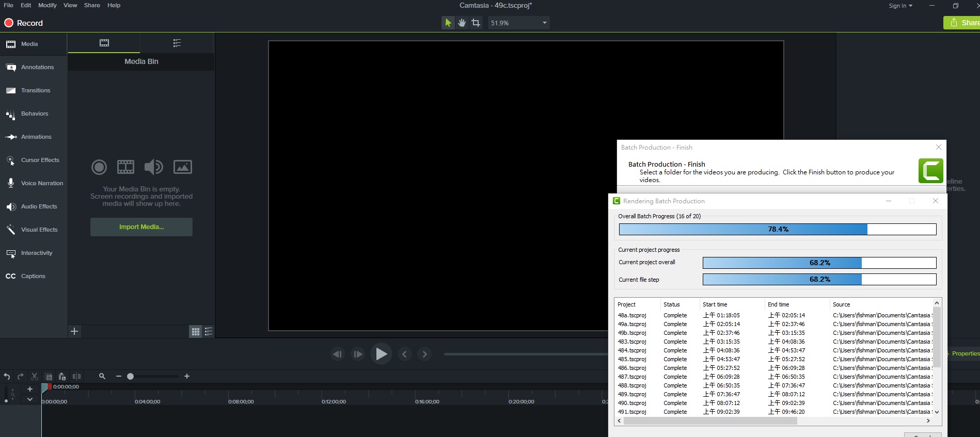Open the Help menu

(x=114, y=5)
